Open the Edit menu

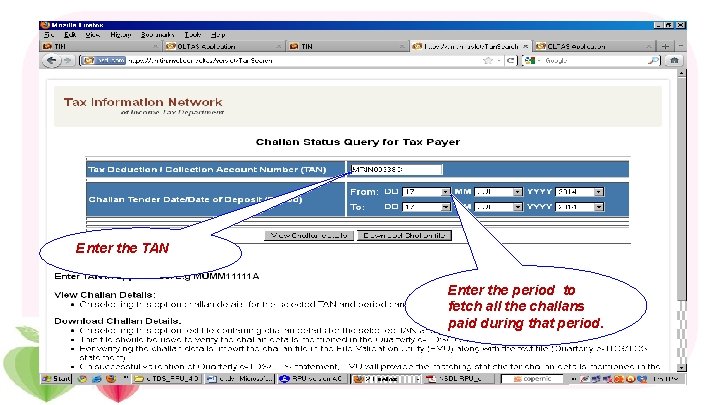70,34
